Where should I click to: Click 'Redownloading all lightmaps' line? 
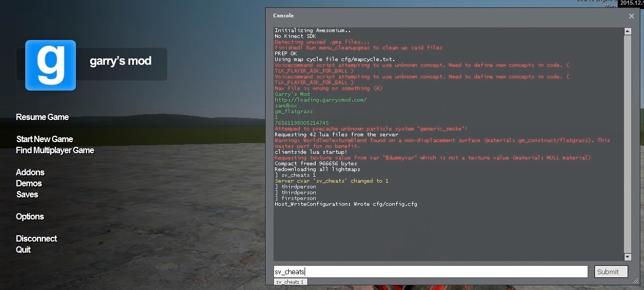317,169
